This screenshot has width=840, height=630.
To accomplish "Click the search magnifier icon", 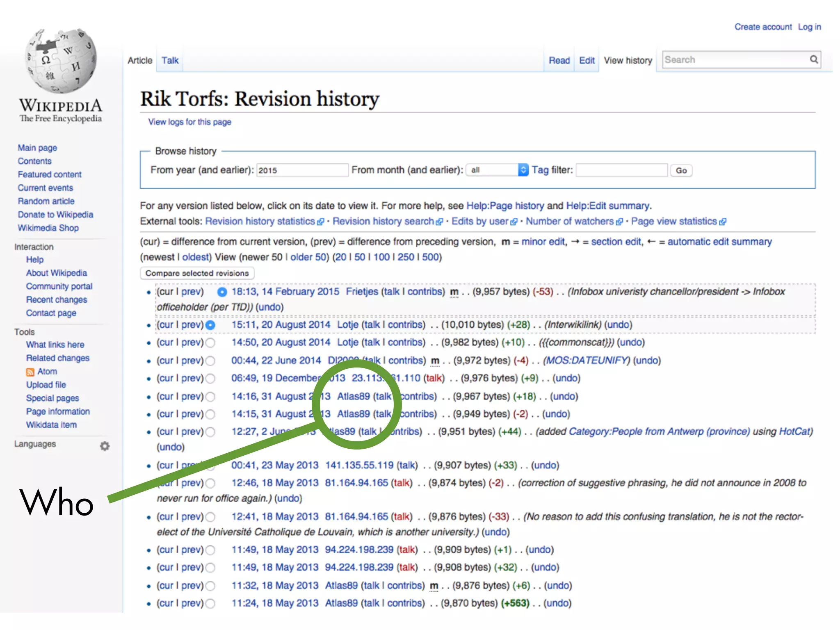I will [814, 59].
